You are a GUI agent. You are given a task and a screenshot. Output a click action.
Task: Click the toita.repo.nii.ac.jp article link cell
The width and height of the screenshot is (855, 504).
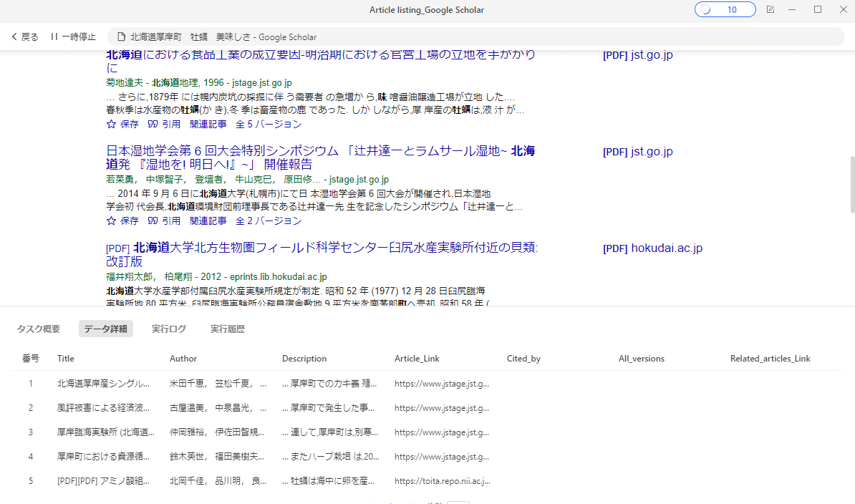click(443, 481)
